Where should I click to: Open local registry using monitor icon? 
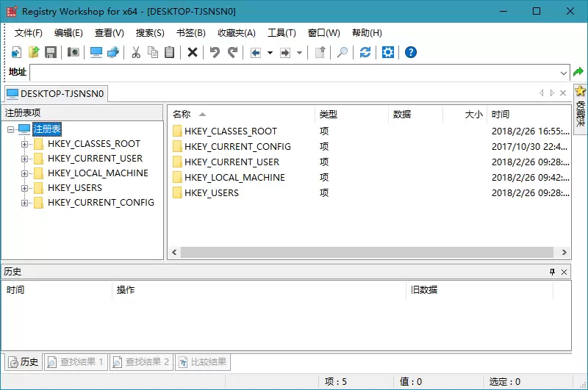click(96, 52)
